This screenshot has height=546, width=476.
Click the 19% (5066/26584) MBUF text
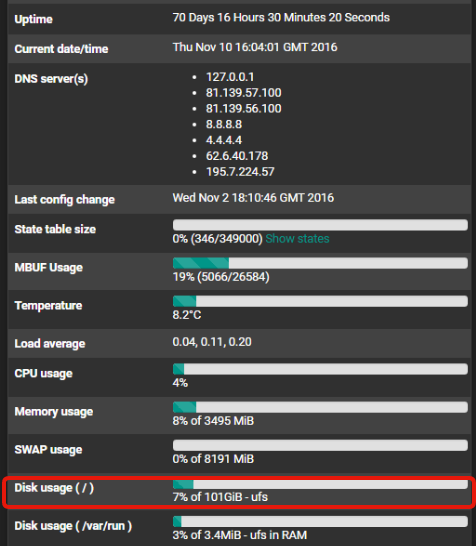221,277
